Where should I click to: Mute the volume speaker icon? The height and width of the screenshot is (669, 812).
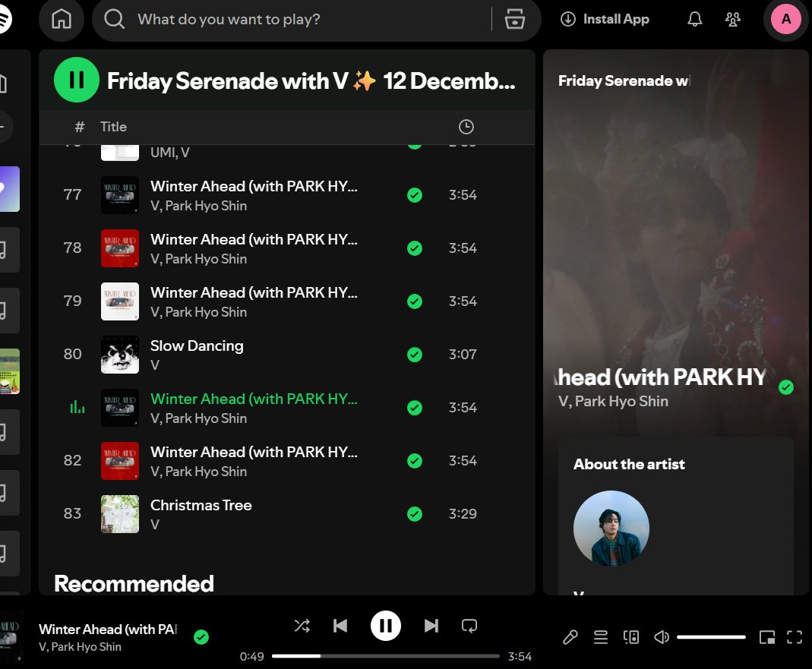tap(662, 637)
